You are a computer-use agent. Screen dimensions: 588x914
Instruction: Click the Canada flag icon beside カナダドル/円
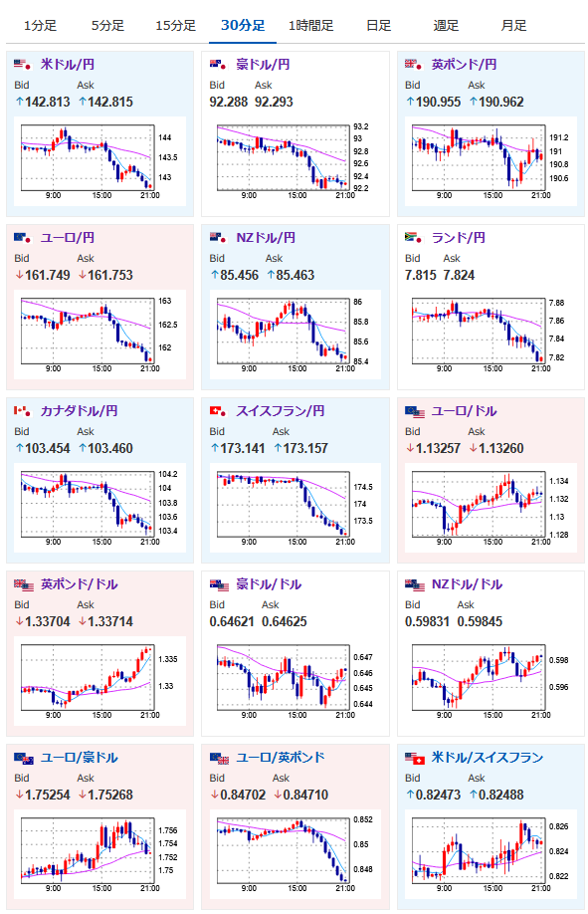22,411
